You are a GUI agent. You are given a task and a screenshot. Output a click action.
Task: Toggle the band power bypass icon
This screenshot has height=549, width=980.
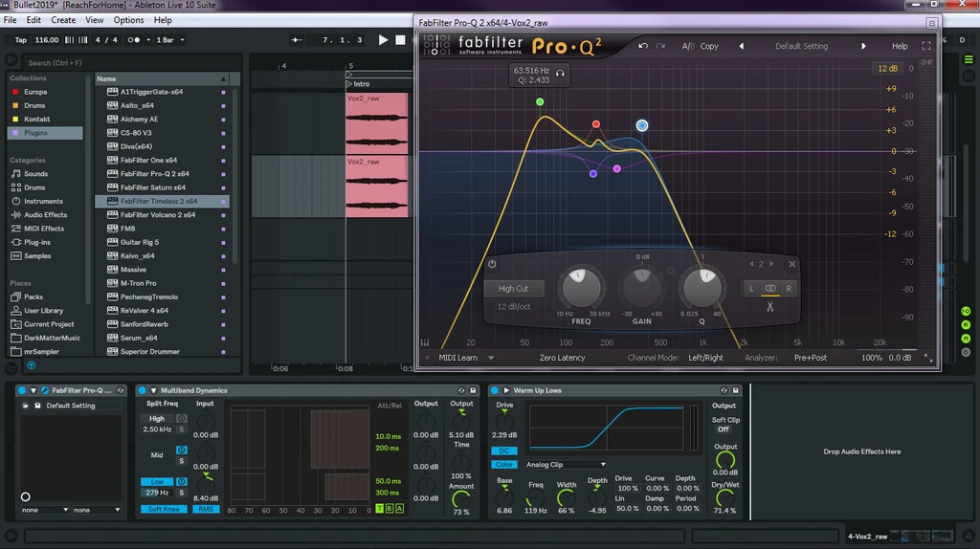tap(492, 264)
